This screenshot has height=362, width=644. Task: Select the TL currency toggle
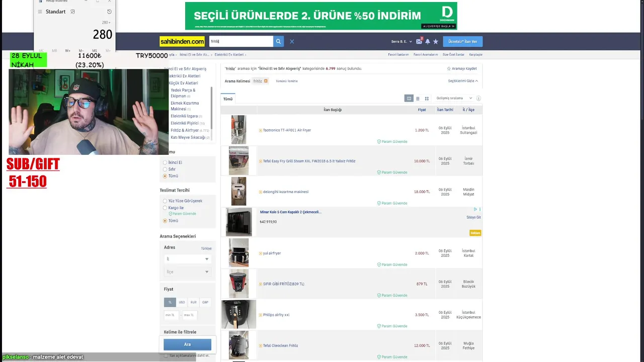tap(170, 302)
